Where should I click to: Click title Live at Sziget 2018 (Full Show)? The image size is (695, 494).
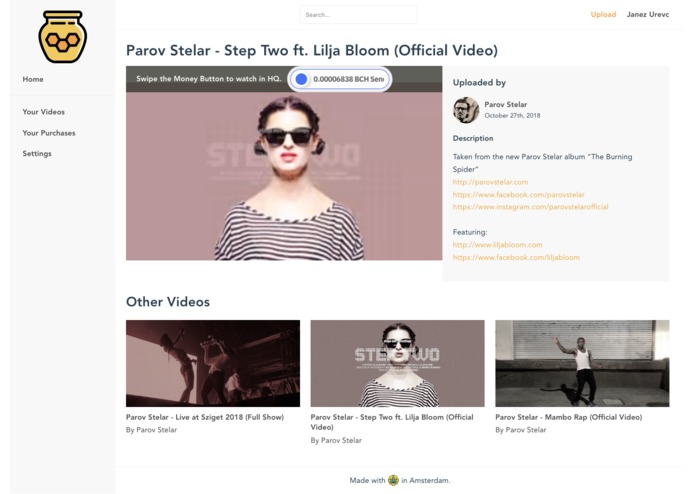click(x=205, y=417)
